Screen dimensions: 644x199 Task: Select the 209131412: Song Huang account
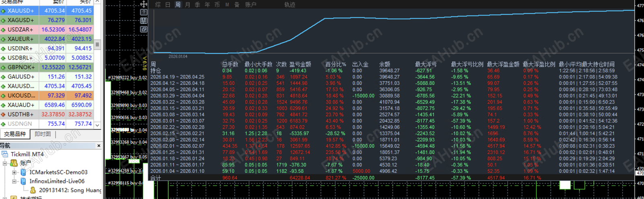(x=70, y=190)
